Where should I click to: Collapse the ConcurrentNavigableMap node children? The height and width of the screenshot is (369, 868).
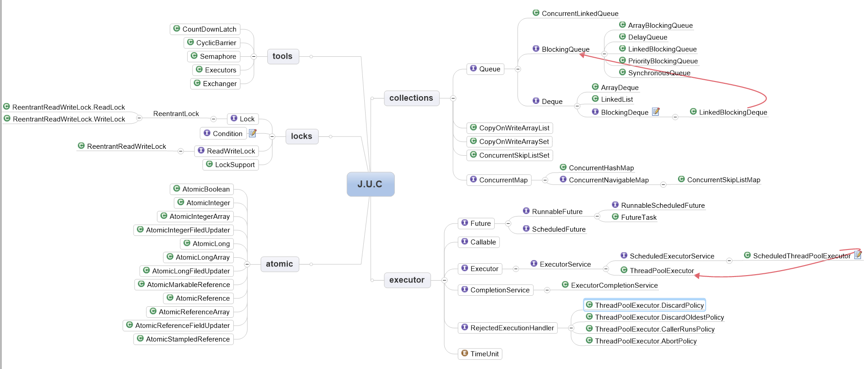click(663, 185)
